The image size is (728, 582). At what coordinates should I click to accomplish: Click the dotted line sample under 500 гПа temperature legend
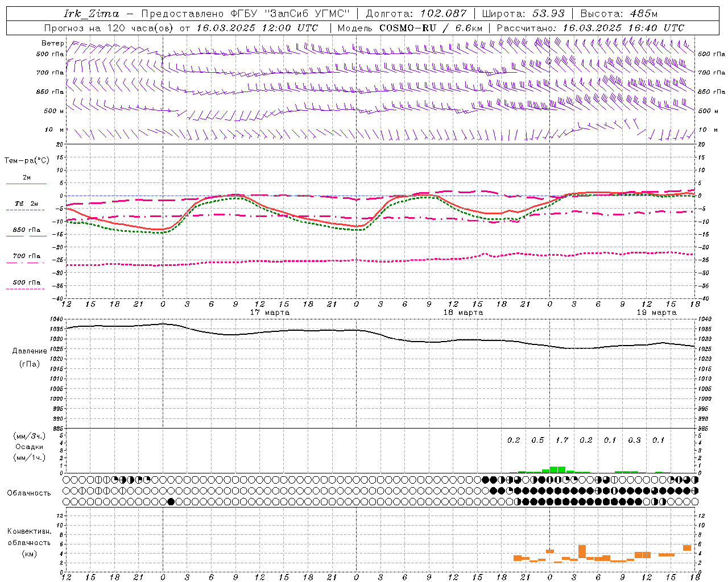coord(26,289)
